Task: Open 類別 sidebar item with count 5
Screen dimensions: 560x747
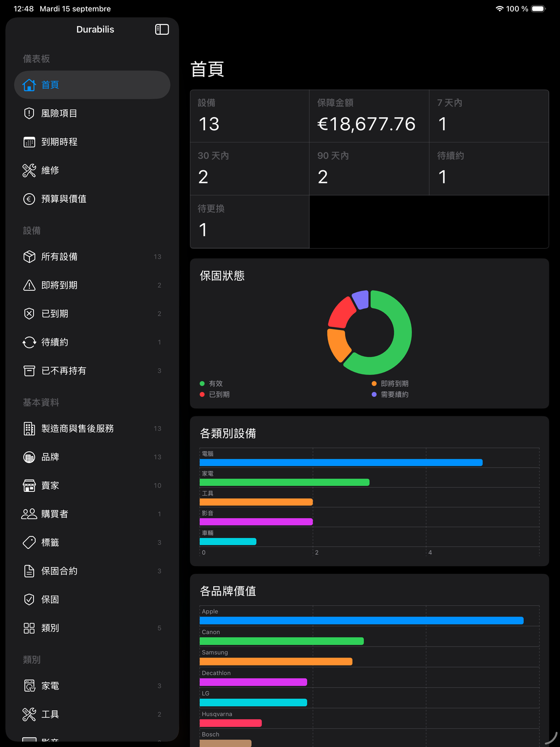Action: click(x=92, y=628)
